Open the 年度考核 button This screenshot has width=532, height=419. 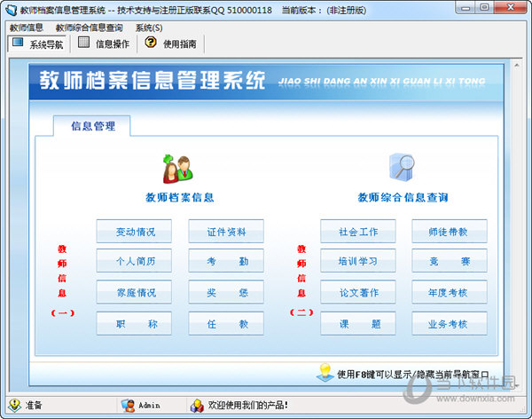[450, 292]
